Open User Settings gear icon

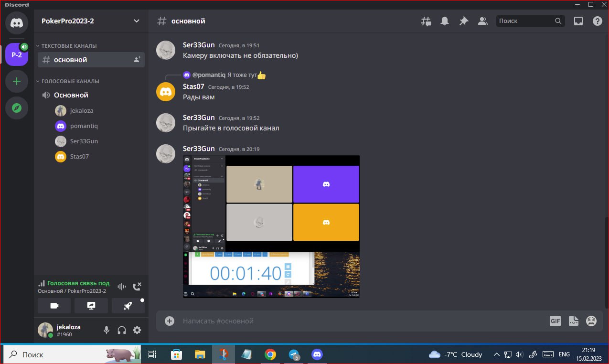137,330
